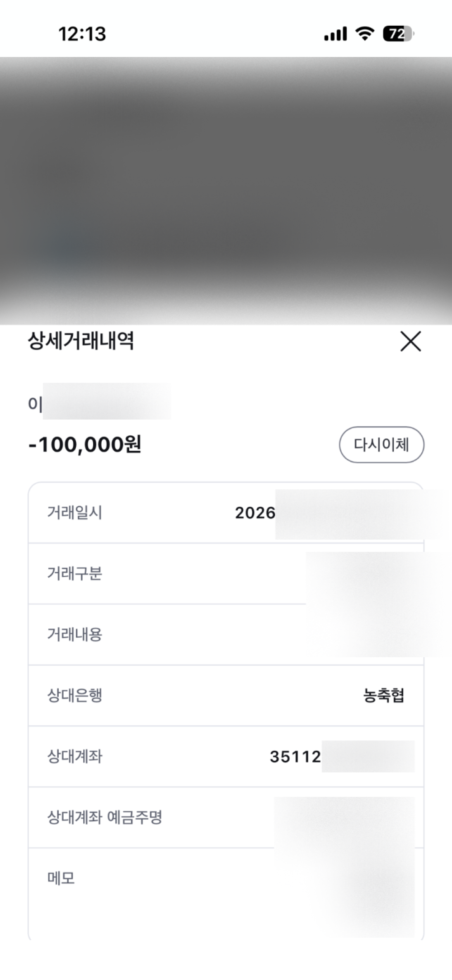Image resolution: width=452 pixels, height=980 pixels.
Task: Tap the 2026 transaction date value
Action: pyautogui.click(x=255, y=513)
